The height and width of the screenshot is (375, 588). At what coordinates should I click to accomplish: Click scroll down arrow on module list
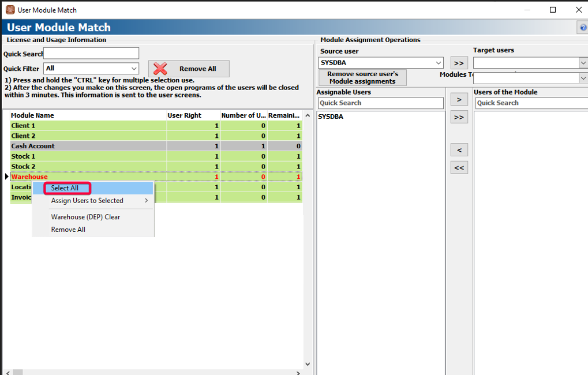(x=307, y=364)
